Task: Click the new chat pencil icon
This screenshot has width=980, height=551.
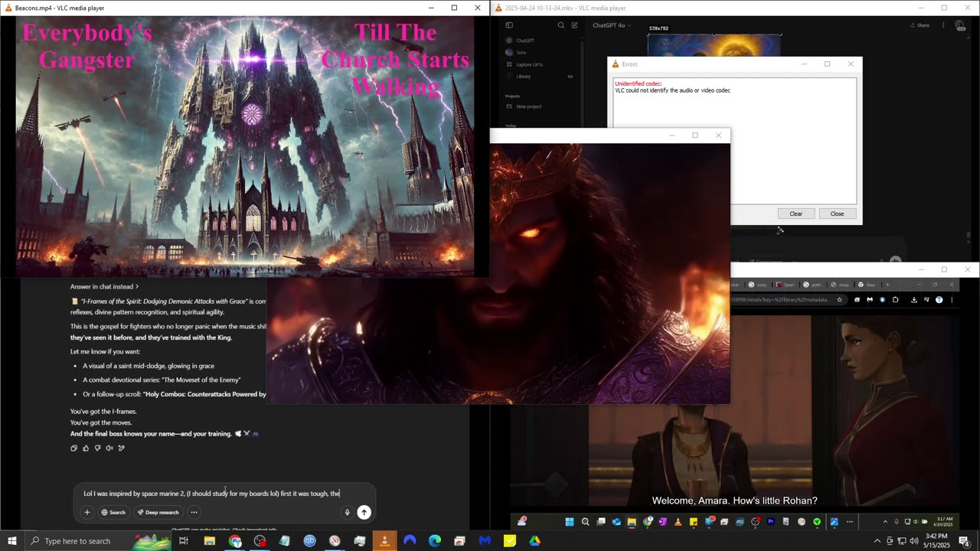Action: point(574,25)
